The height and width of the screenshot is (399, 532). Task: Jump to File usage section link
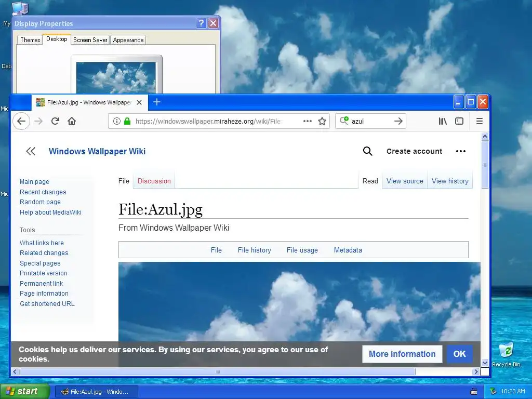tap(302, 250)
